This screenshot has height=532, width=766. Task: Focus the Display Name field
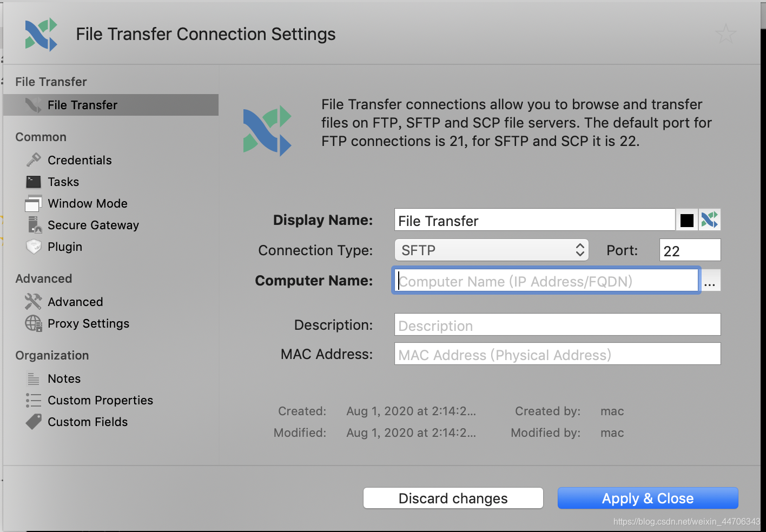pos(534,220)
